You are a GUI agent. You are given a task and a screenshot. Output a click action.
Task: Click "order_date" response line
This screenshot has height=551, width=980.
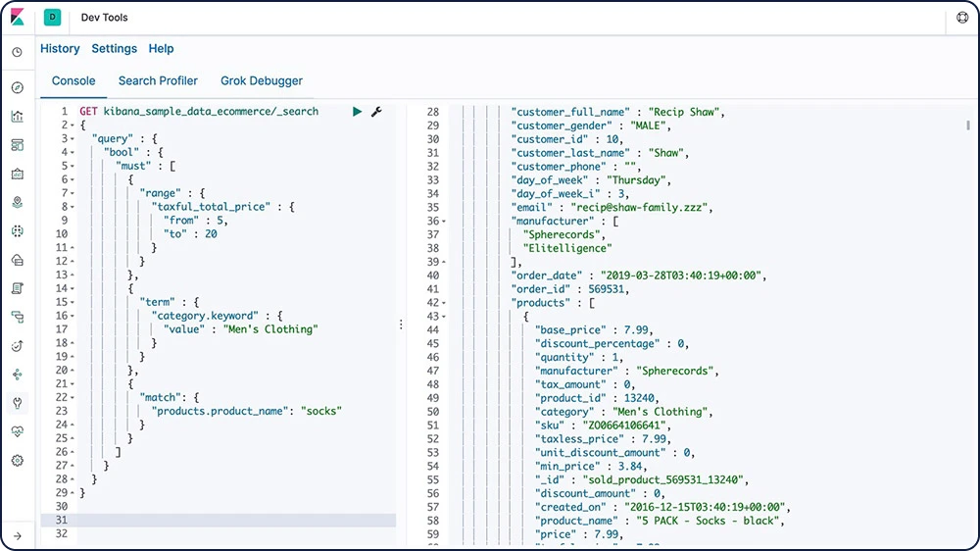(639, 275)
